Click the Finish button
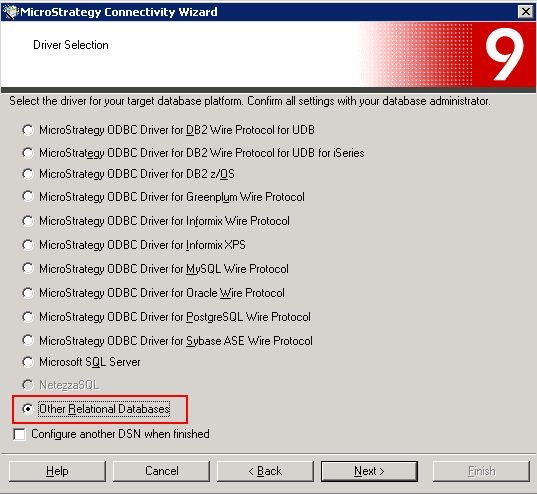Screen dimensions: 537x494 pyautogui.click(x=481, y=471)
